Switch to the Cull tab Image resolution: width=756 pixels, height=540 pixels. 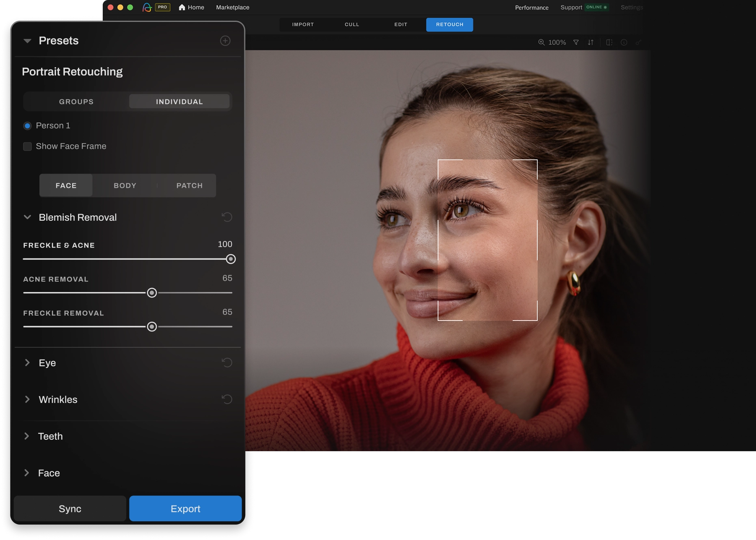[352, 24]
